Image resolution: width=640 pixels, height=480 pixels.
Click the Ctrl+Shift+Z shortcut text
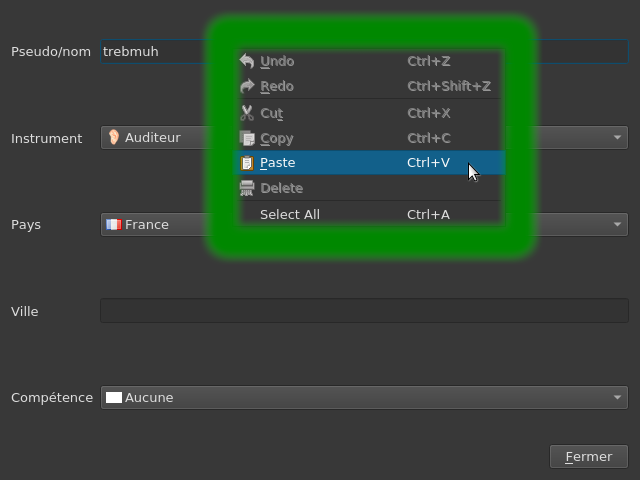coord(449,86)
